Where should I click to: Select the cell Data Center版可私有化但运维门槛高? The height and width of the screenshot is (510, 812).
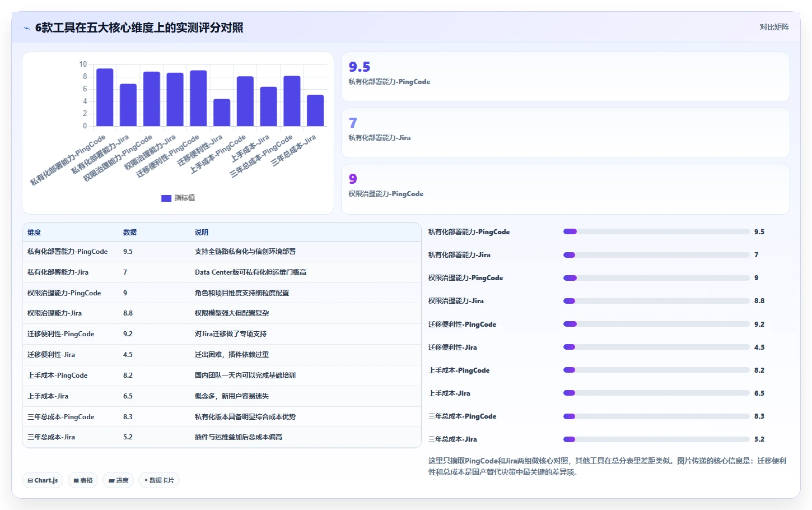[250, 272]
